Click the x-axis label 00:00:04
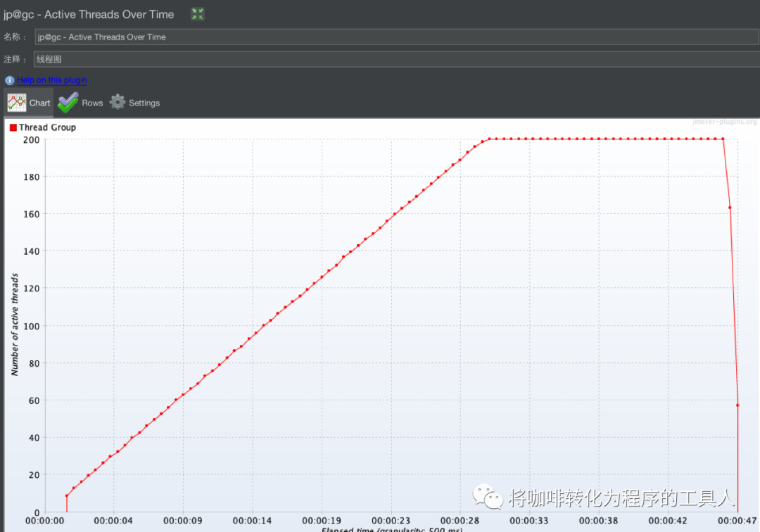The height and width of the screenshot is (532, 760). tap(113, 521)
